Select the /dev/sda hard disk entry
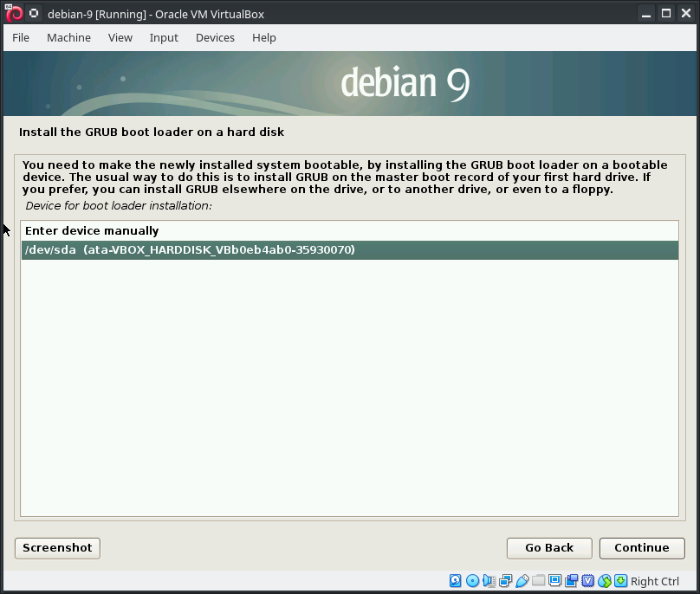700x594 pixels. coord(190,250)
